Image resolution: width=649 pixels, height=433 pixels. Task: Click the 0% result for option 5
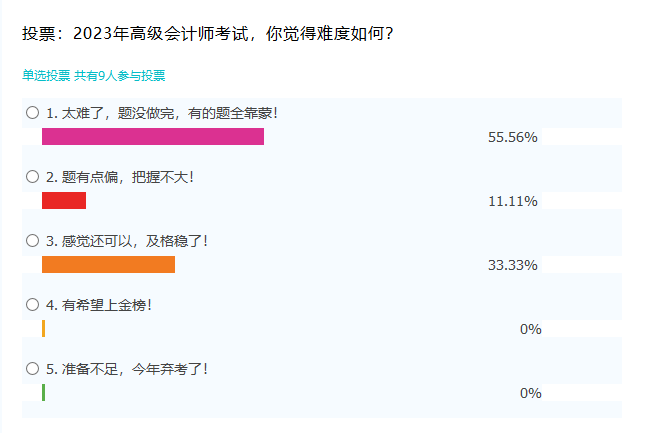point(530,393)
